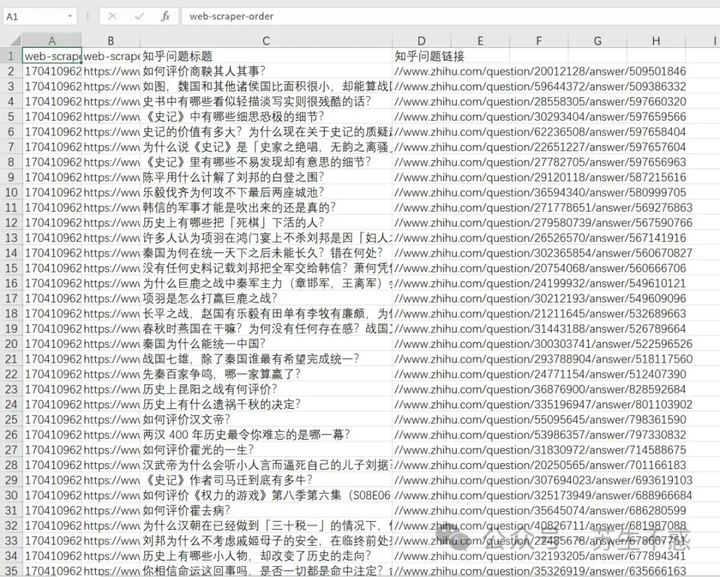Click cell 战国七雄,除了秦国谁最有希望完成统一?
This screenshot has width=720, height=577.
(x=266, y=359)
